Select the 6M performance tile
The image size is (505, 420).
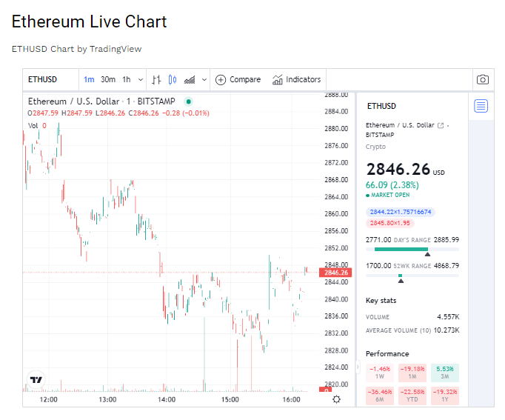click(380, 396)
